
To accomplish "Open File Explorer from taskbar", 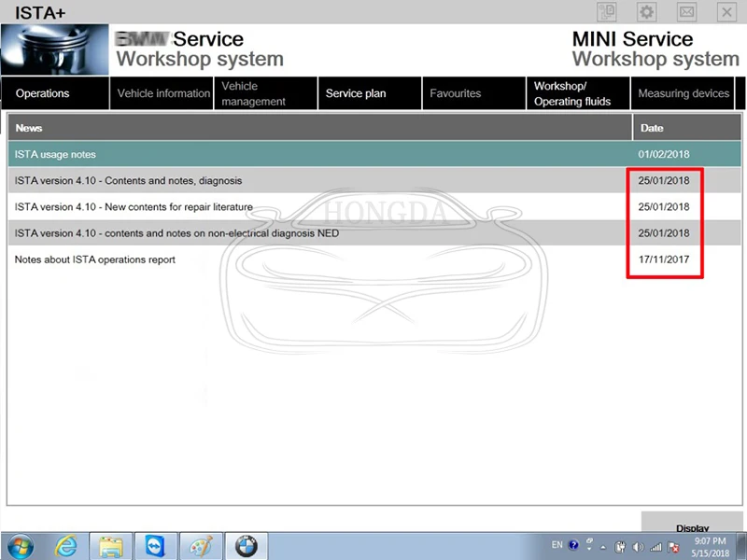I will click(x=110, y=546).
